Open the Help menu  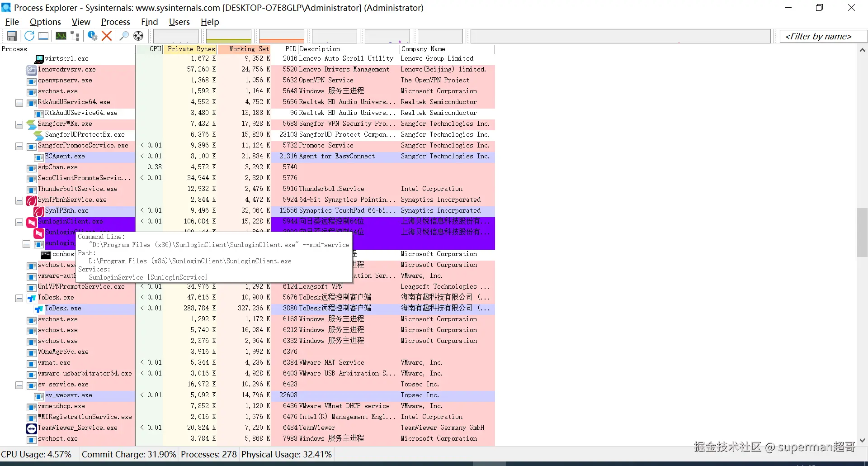coord(210,22)
